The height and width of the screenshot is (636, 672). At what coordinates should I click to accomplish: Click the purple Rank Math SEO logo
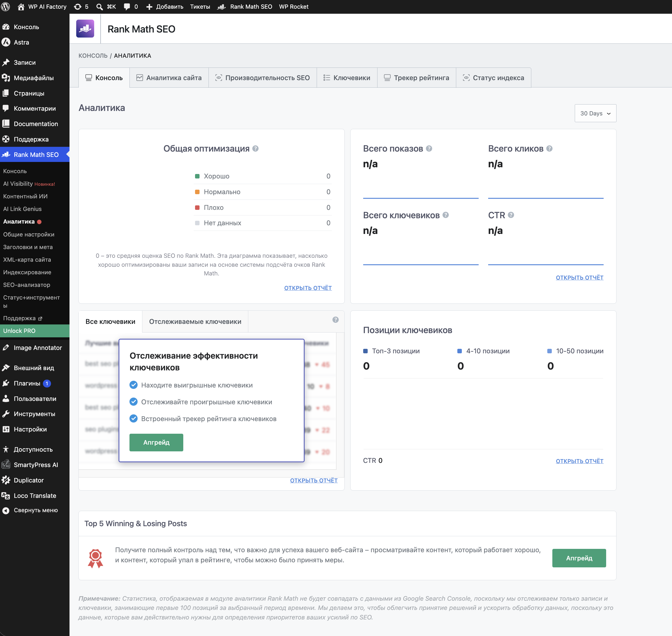tap(85, 29)
